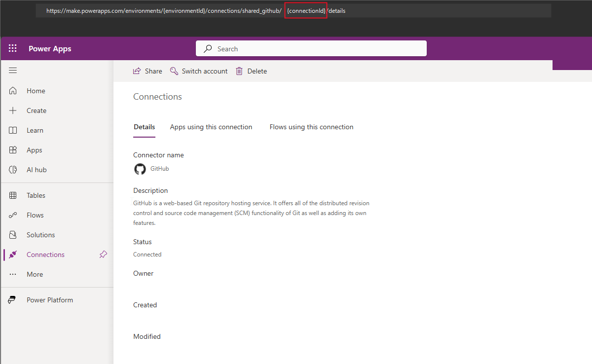Click the Modified label

[147, 336]
